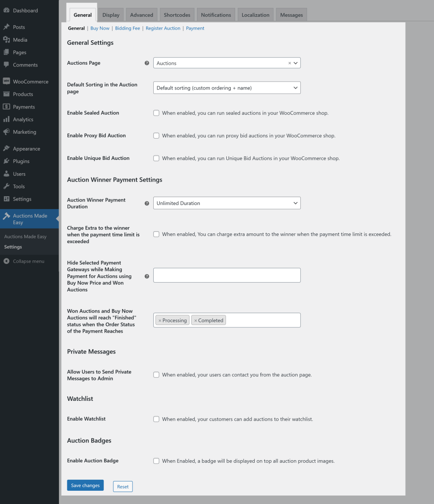Viewport: 434px width, 504px height.
Task: Click the Save changes button
Action: 85,485
